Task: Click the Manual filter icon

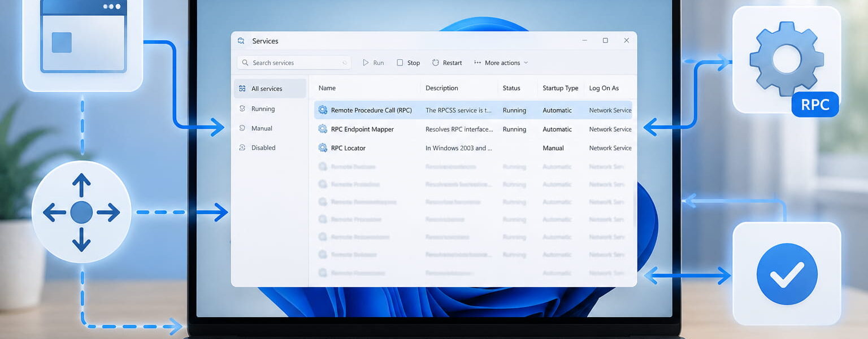Action: (x=242, y=128)
